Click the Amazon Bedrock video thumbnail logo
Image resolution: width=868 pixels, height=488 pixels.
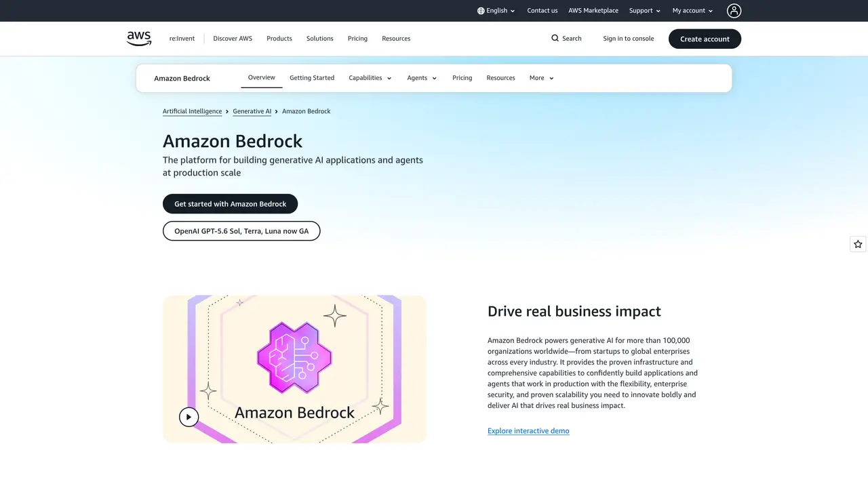point(294,357)
